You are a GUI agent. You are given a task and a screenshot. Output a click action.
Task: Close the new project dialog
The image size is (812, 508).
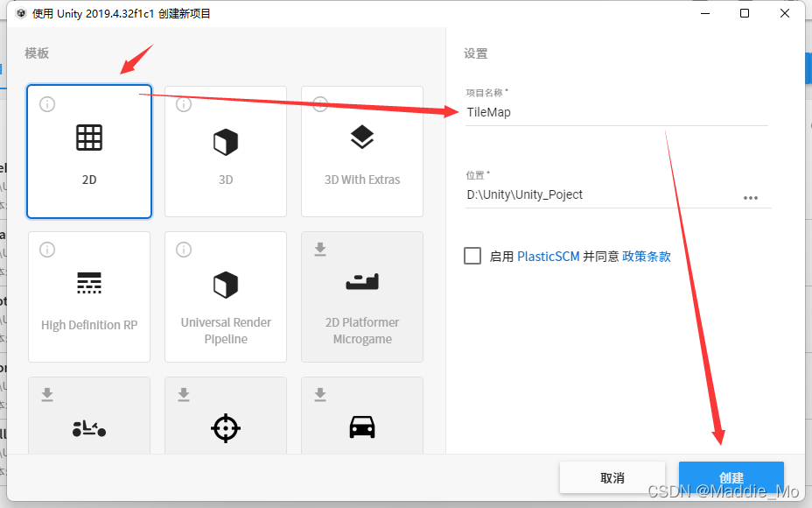[785, 13]
